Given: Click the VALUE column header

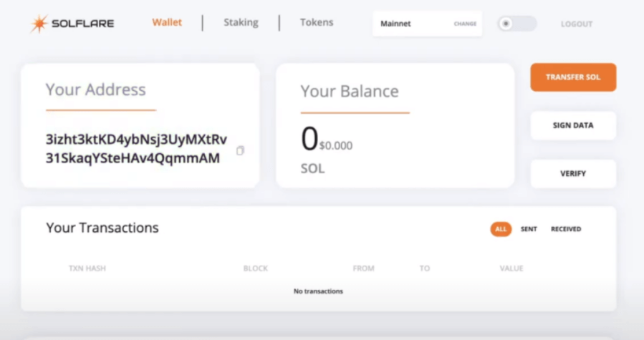Looking at the screenshot, I should [511, 268].
